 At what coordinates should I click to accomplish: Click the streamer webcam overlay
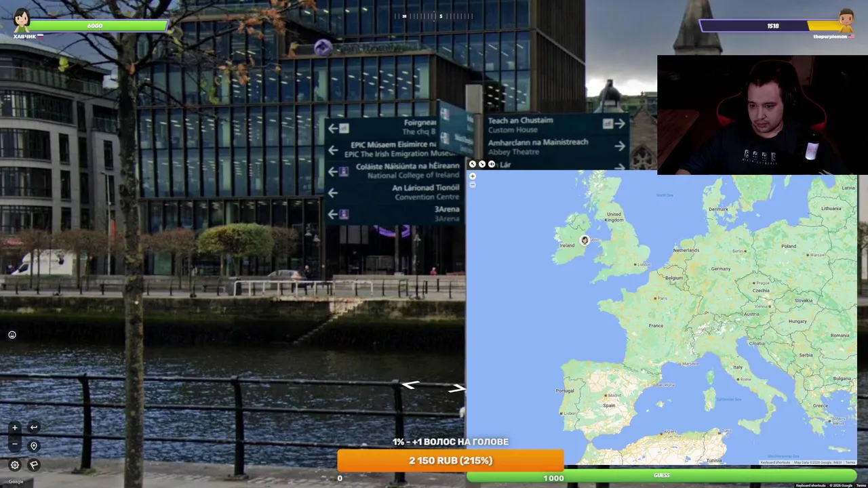point(762,115)
